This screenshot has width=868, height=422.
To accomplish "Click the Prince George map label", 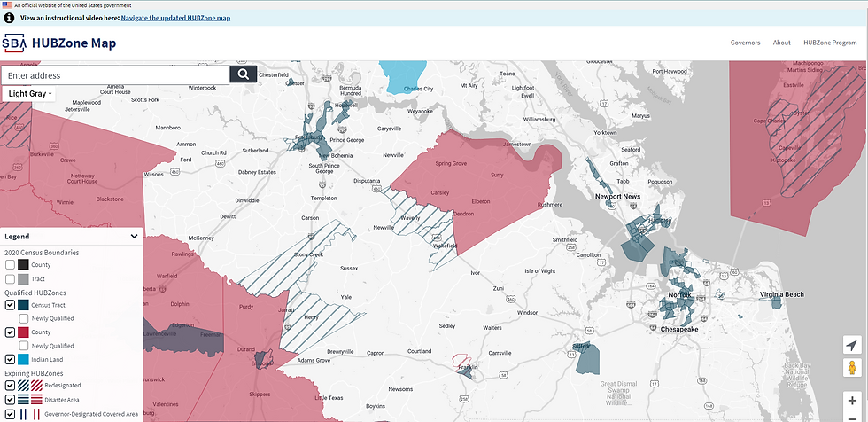I will 347,140.
